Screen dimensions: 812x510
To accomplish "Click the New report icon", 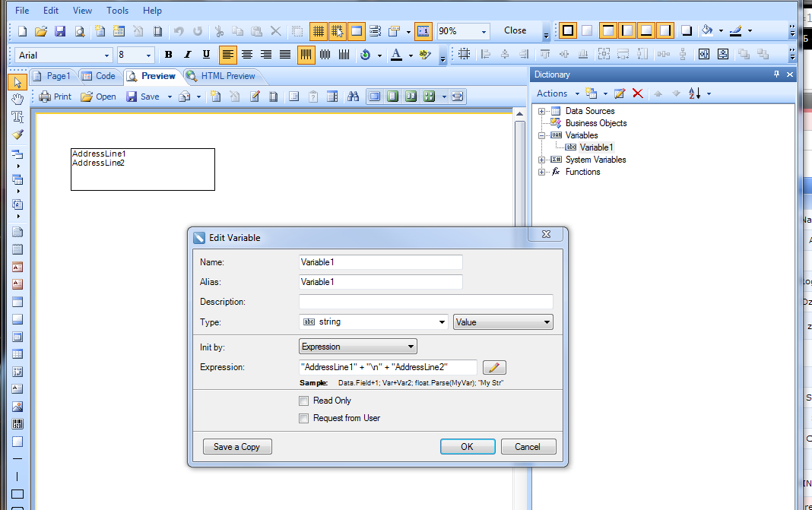I will (x=22, y=31).
